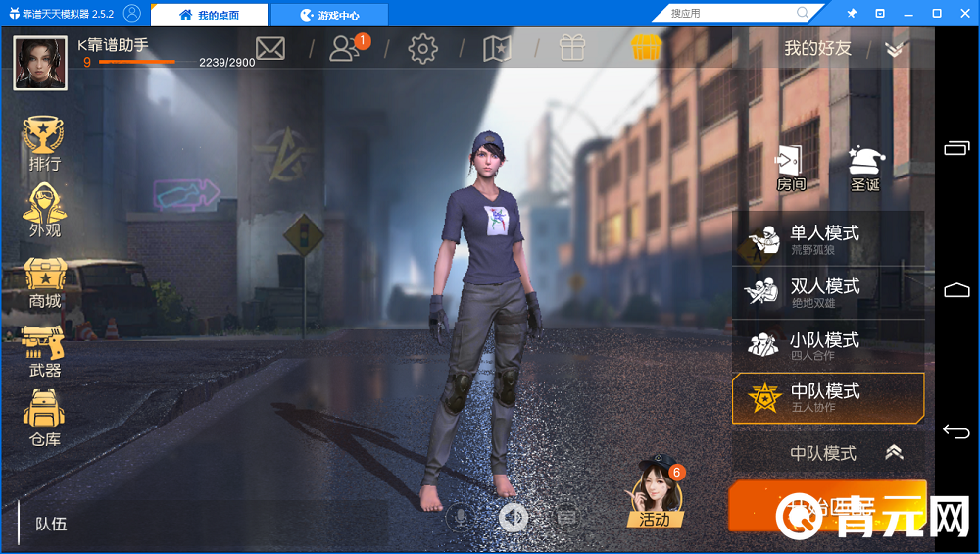Click the 2239/2900 experience value

227,62
